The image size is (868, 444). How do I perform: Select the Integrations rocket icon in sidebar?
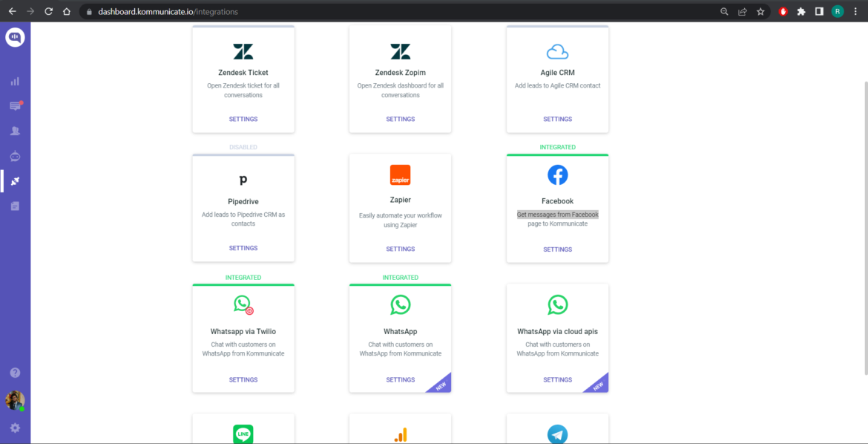(x=15, y=180)
